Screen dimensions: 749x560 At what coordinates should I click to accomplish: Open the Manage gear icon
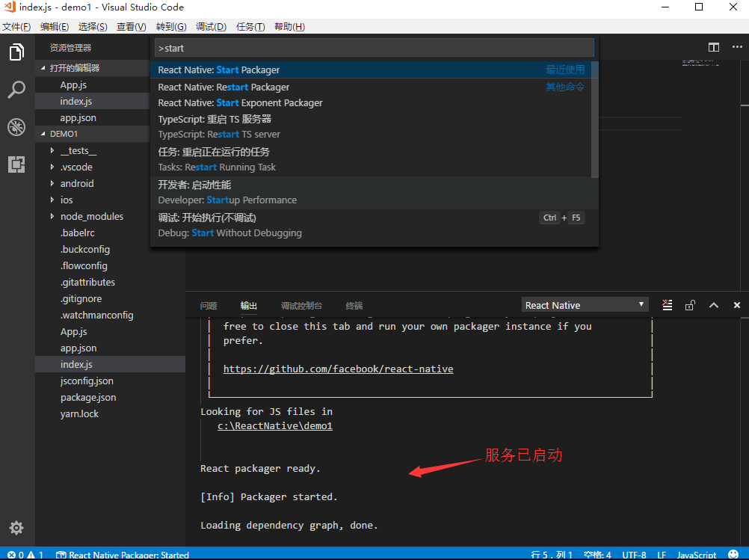(16, 528)
